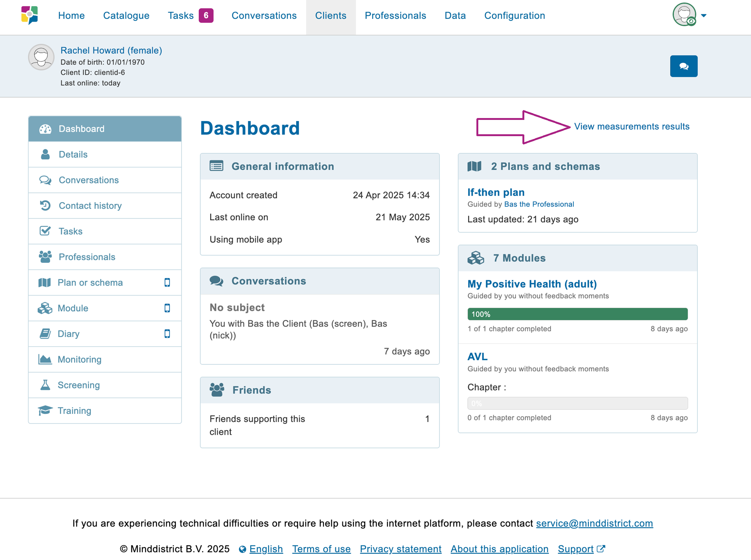Image resolution: width=751 pixels, height=560 pixels.
Task: Expand the user profile dropdown arrow
Action: click(x=703, y=15)
